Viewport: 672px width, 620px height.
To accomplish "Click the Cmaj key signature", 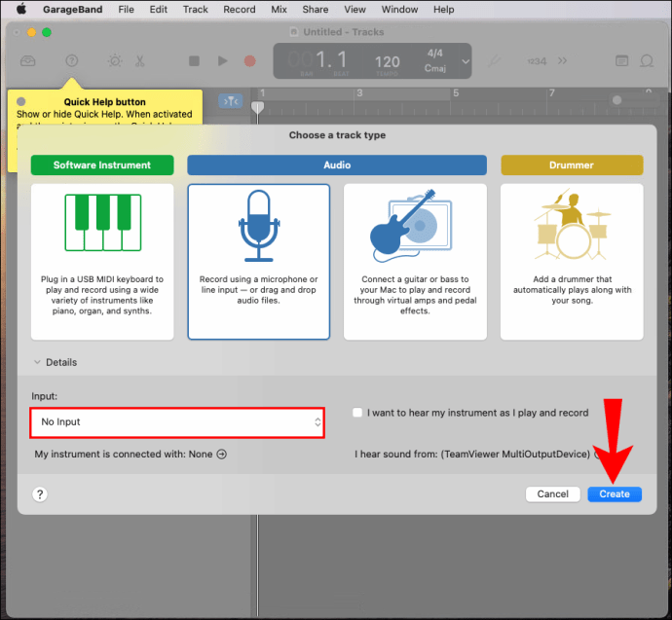I will pos(435,68).
